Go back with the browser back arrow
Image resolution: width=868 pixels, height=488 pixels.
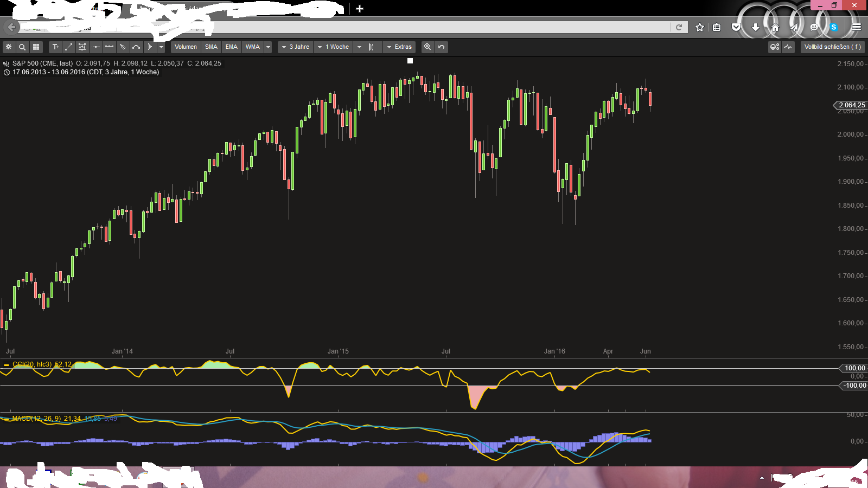point(11,27)
